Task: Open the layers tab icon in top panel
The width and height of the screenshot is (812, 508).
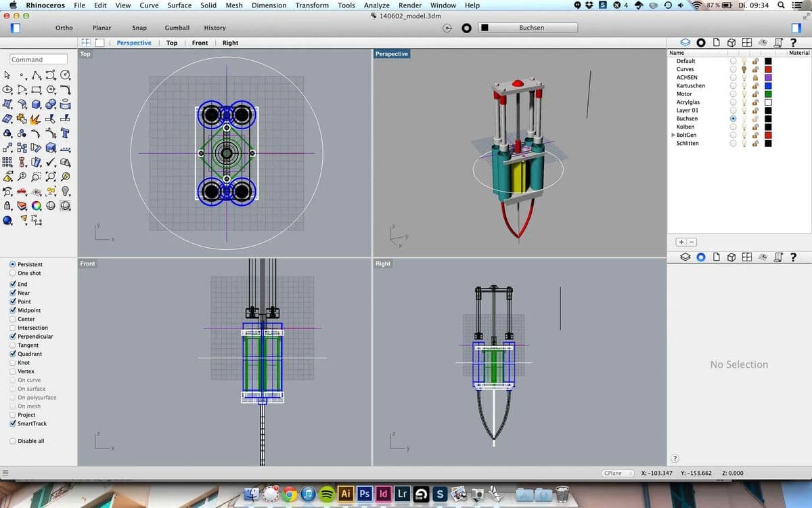Action: 685,43
